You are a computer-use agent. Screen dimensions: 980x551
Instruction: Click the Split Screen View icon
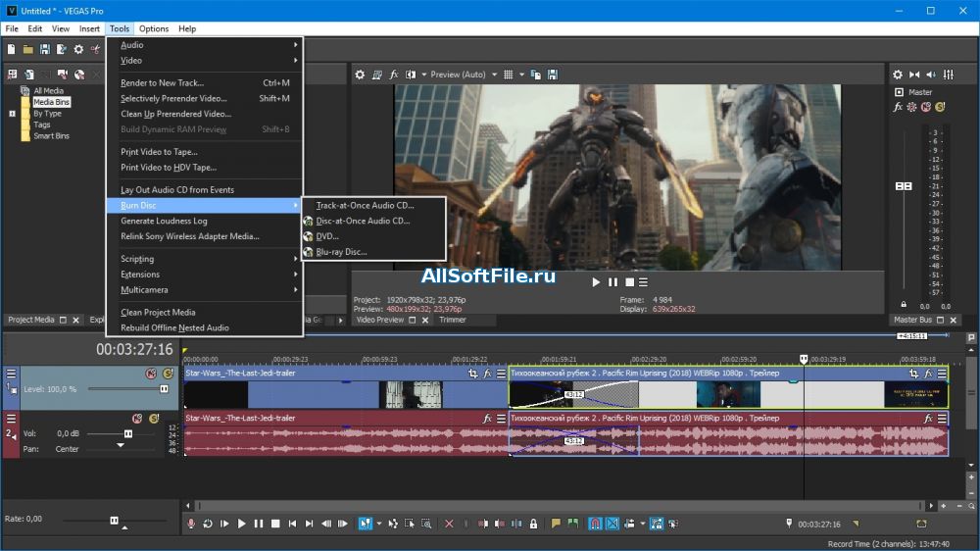[x=411, y=75]
